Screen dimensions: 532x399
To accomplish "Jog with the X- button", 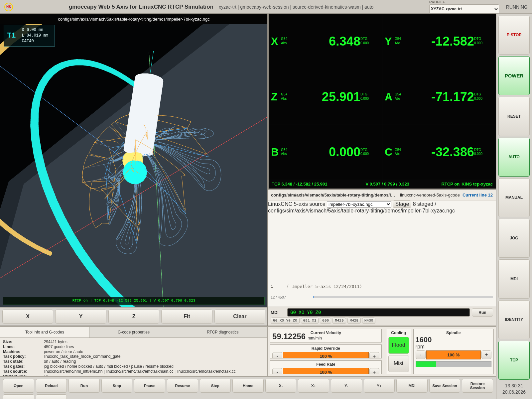I will click(x=281, y=386).
